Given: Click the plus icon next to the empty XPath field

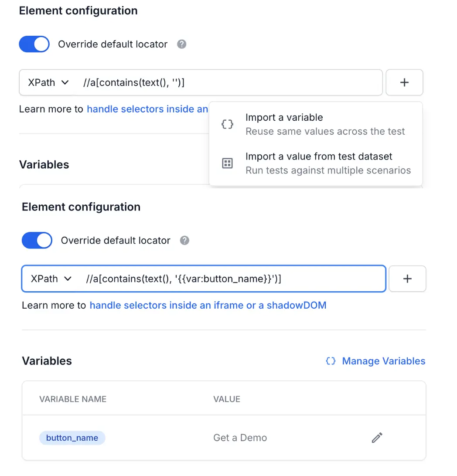Looking at the screenshot, I should [404, 82].
